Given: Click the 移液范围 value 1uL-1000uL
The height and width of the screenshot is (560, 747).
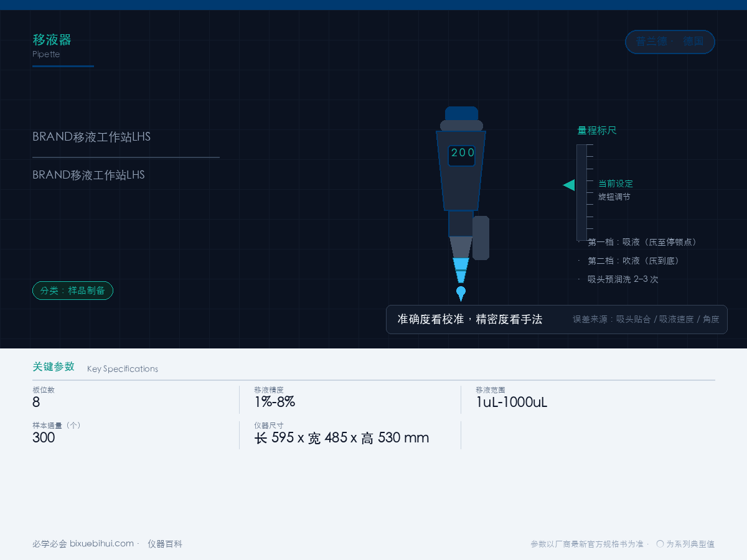Looking at the screenshot, I should (x=512, y=402).
